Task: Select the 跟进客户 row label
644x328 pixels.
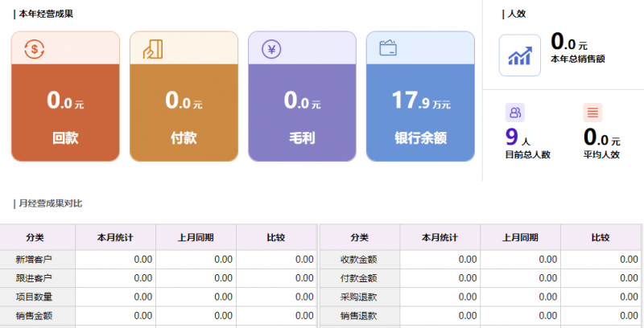Action: [x=34, y=278]
